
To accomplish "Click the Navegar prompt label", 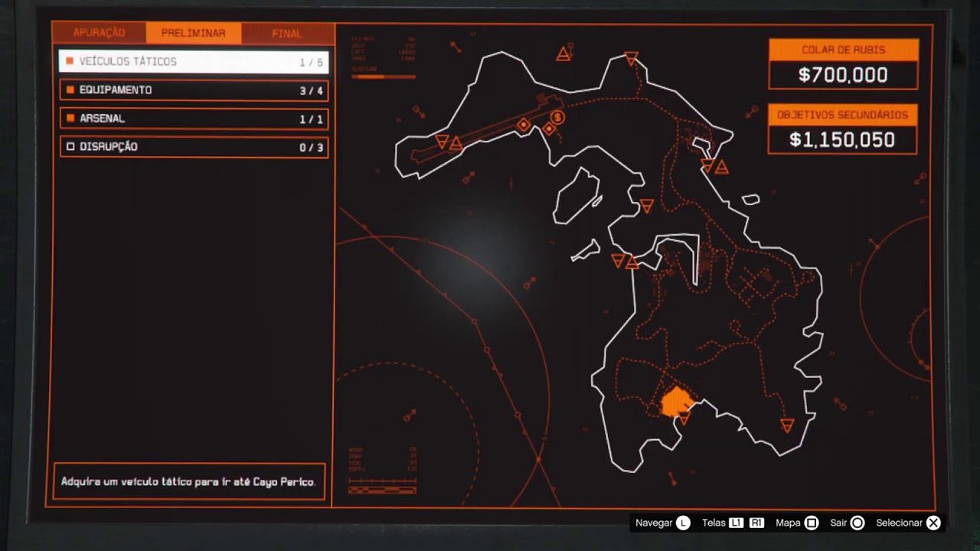I will [654, 523].
